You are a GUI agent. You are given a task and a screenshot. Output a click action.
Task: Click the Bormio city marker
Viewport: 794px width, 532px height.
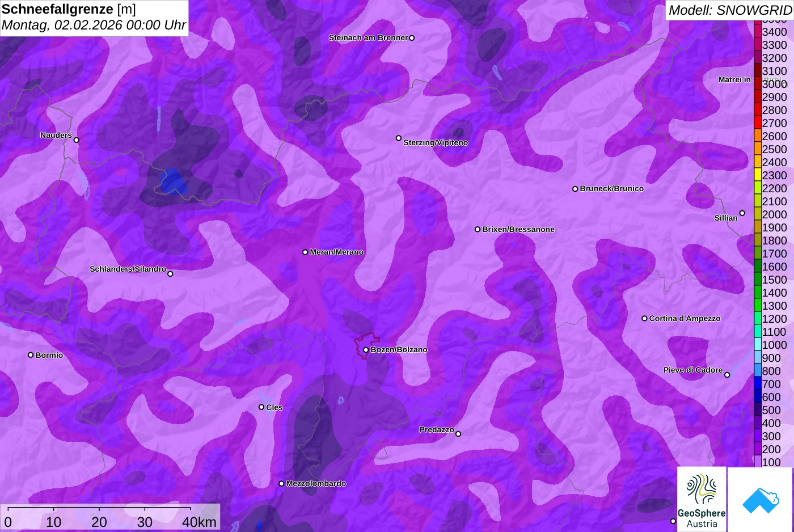(31, 355)
